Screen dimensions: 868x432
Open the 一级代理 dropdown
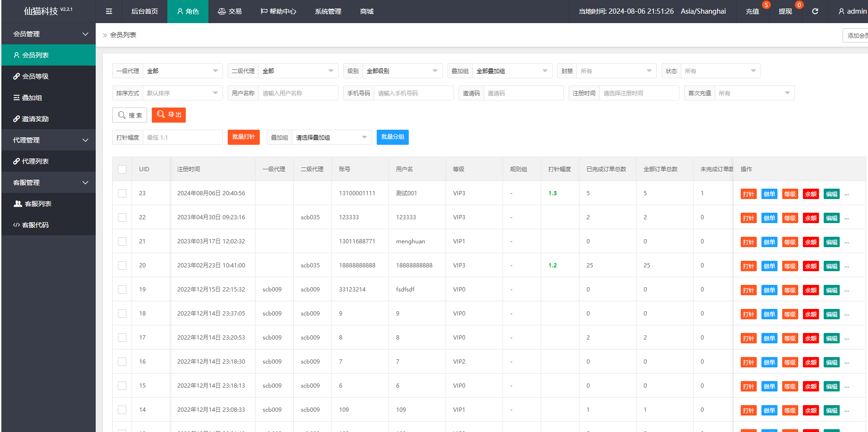pos(183,71)
